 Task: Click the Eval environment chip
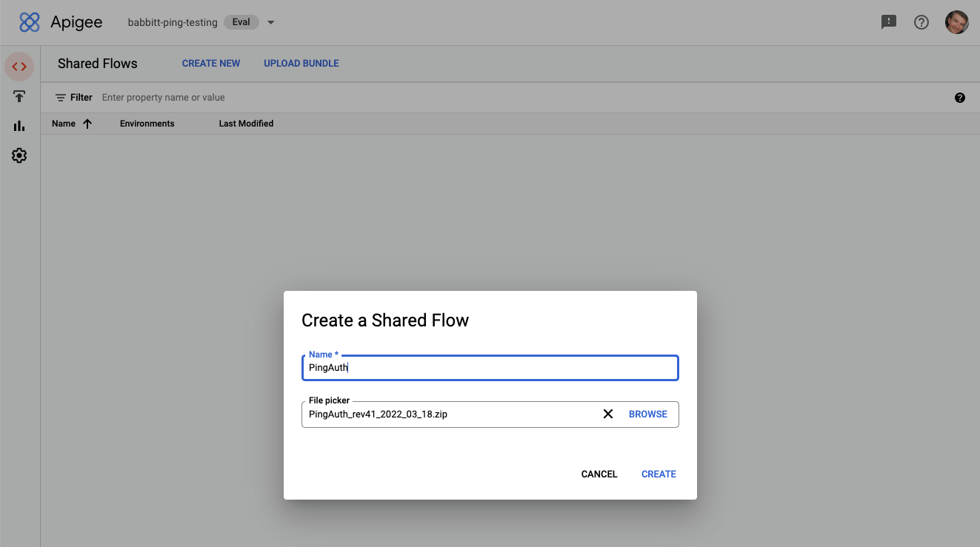(241, 21)
